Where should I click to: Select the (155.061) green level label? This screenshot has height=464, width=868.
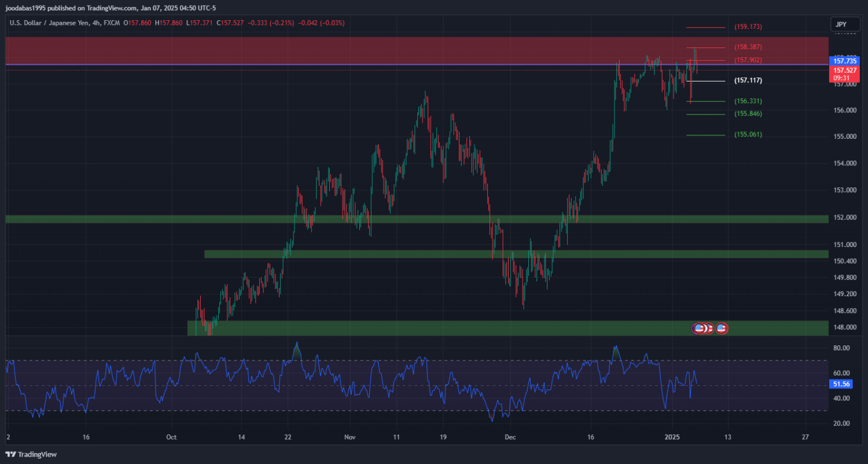748,135
